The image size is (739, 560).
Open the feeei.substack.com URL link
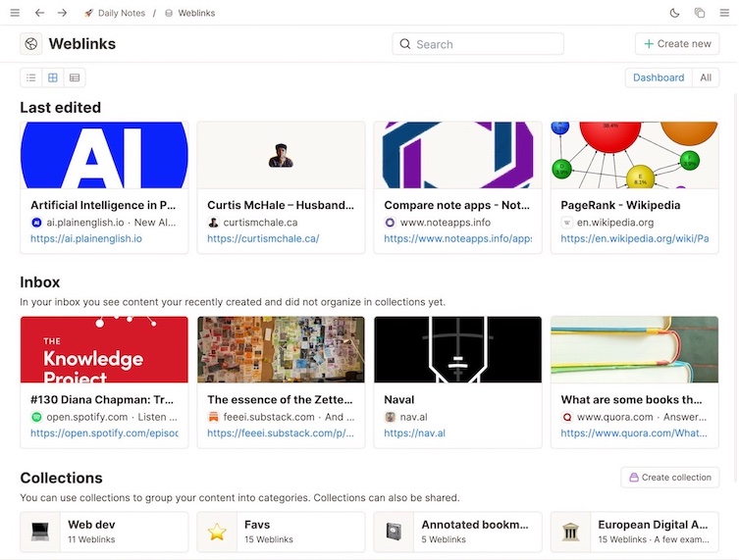[x=281, y=433]
